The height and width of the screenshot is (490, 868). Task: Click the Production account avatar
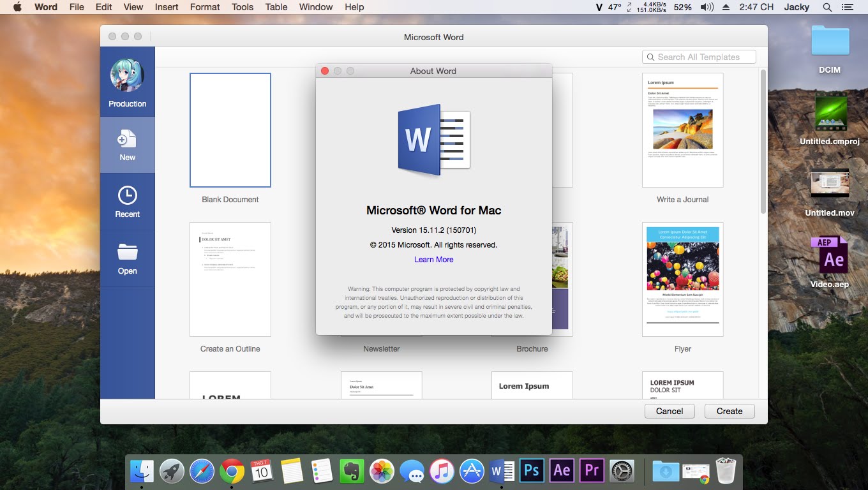[127, 75]
